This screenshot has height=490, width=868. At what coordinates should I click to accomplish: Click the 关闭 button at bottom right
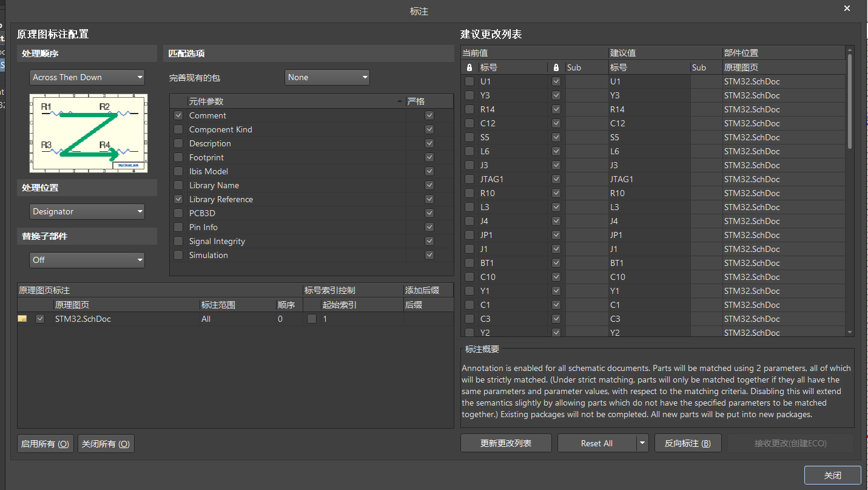pyautogui.click(x=833, y=475)
